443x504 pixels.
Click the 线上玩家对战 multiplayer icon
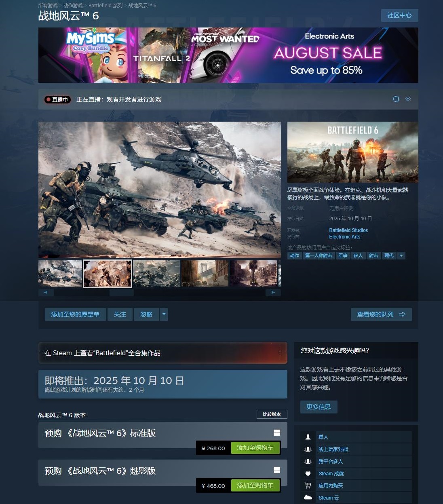point(308,449)
